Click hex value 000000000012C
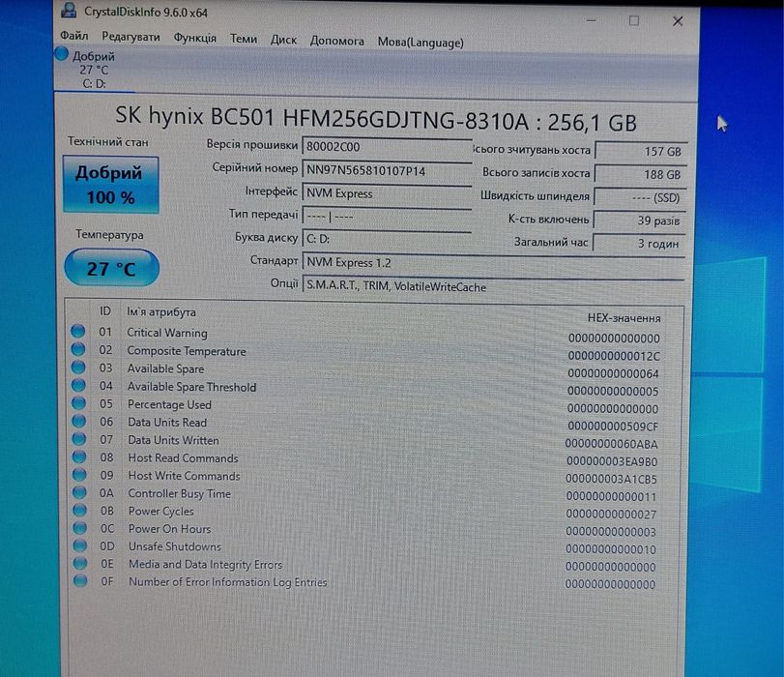The image size is (784, 677). (614, 356)
